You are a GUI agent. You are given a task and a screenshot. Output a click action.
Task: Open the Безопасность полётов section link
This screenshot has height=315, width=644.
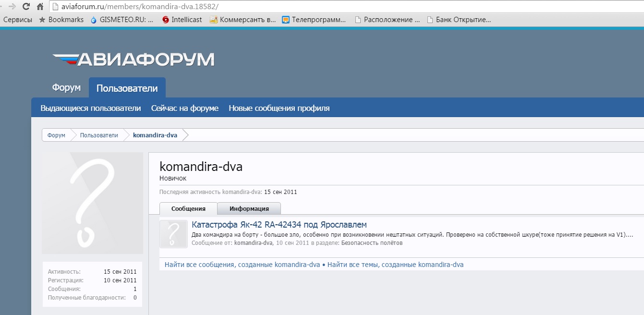(x=372, y=243)
